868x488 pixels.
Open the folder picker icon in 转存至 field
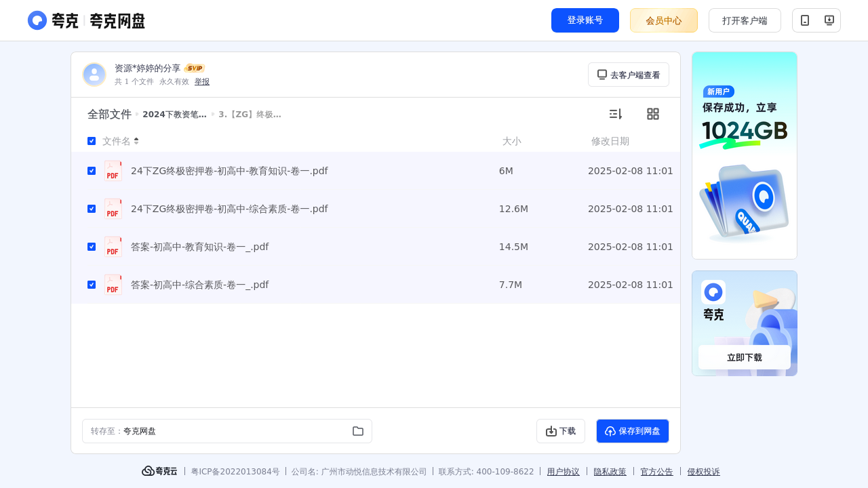[x=358, y=431]
